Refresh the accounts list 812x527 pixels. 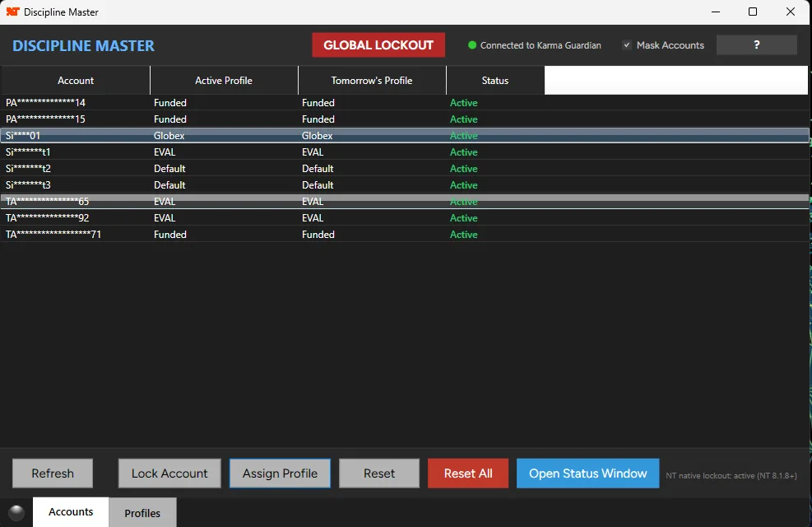(53, 473)
